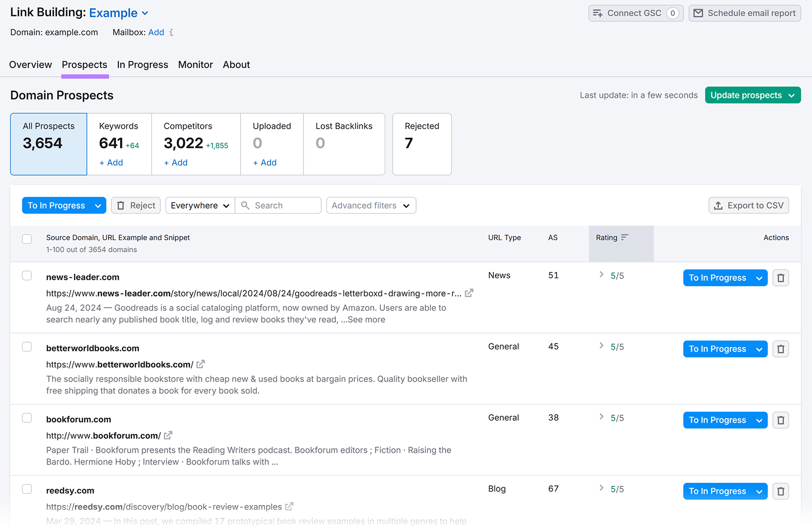The image size is (812, 530).
Task: Delete the news-leader.com prospect via trash icon
Action: (781, 278)
